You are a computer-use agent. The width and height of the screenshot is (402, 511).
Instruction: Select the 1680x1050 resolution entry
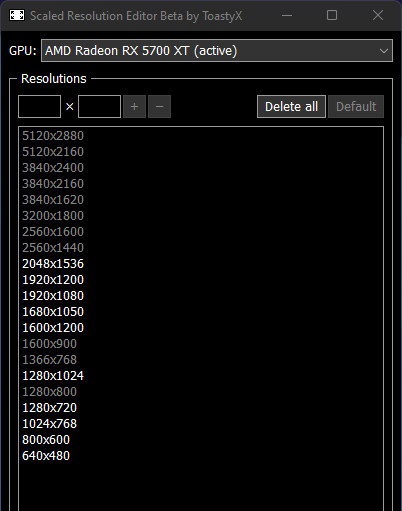[53, 312]
